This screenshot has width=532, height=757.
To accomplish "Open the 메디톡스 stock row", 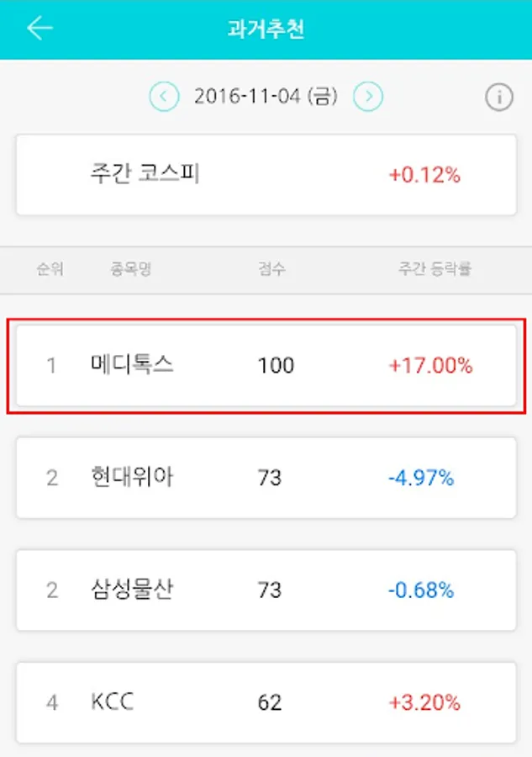I will [266, 366].
